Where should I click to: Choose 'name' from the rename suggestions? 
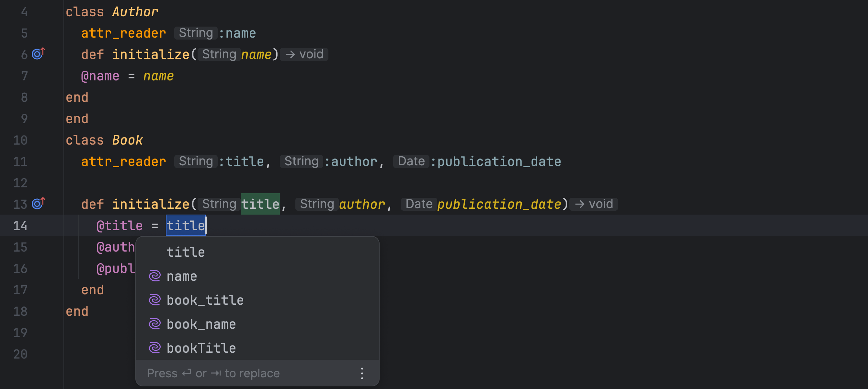pos(182,276)
